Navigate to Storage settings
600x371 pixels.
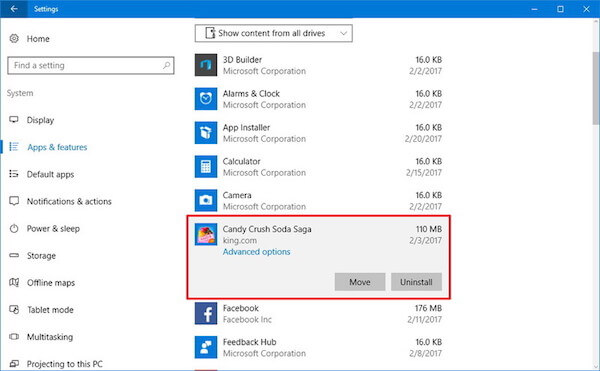tap(41, 255)
